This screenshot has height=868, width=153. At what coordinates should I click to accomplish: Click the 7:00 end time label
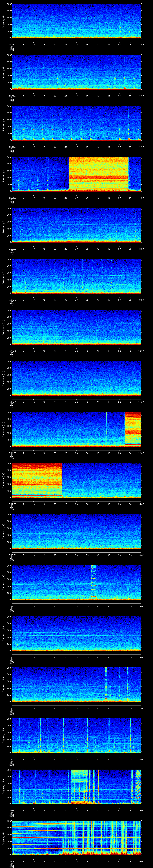[141, 197]
